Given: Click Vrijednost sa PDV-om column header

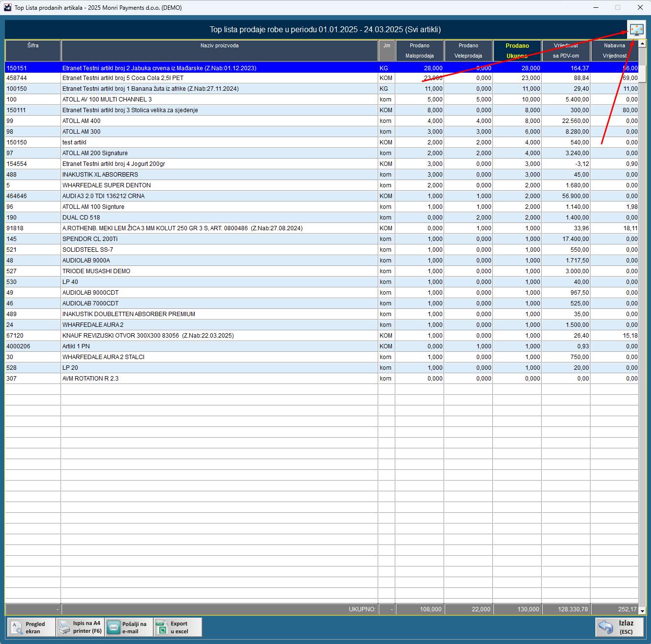Looking at the screenshot, I should (566, 51).
